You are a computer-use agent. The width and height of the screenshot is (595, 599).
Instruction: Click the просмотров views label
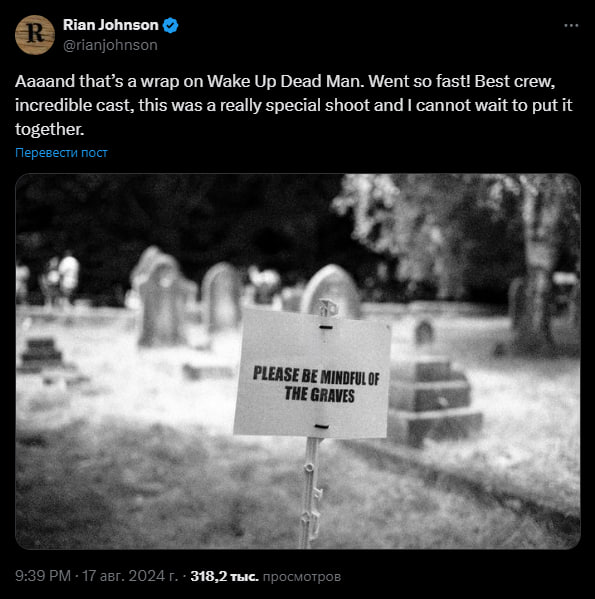pyautogui.click(x=302, y=576)
